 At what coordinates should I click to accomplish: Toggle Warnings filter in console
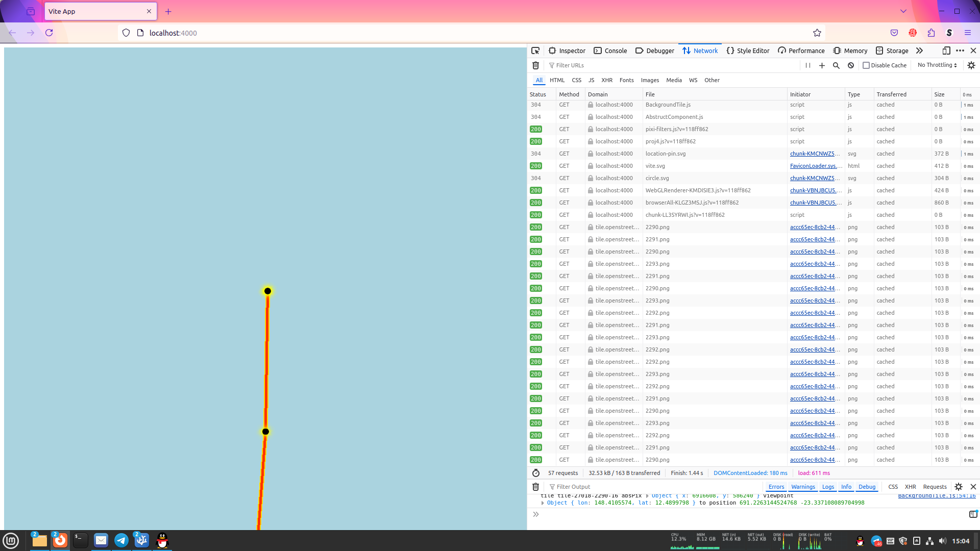click(803, 487)
